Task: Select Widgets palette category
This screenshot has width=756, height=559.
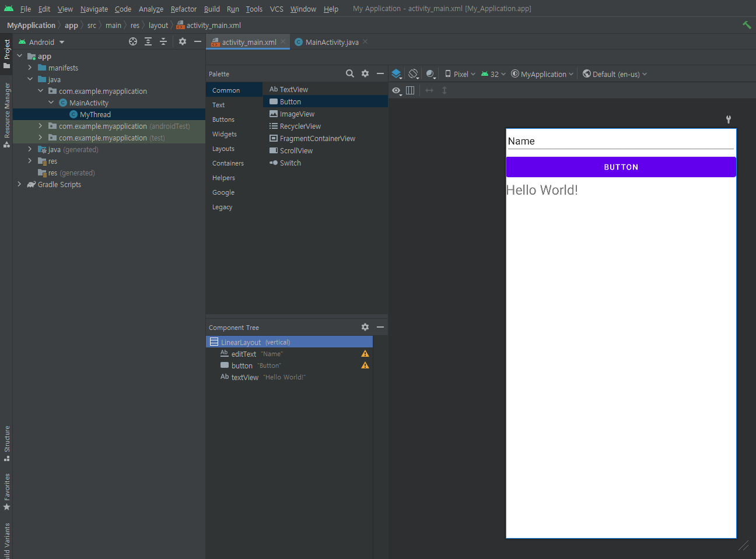Action: pos(234,134)
